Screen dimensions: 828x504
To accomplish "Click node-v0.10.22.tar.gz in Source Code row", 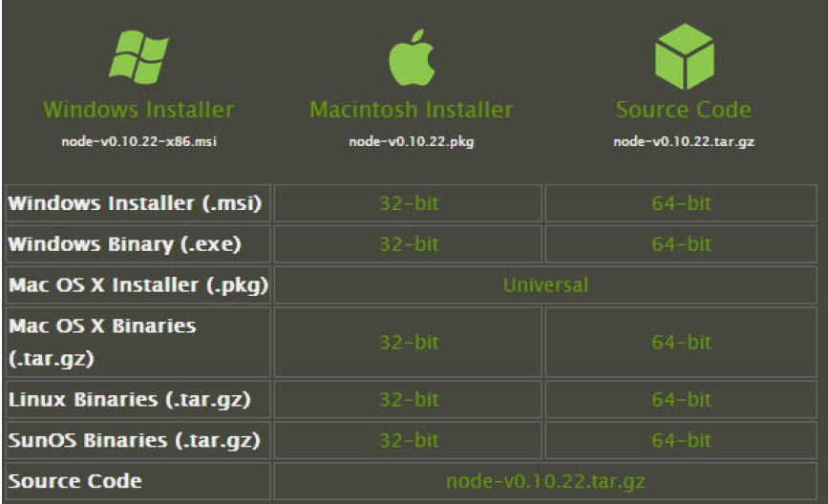I will pyautogui.click(x=545, y=481).
